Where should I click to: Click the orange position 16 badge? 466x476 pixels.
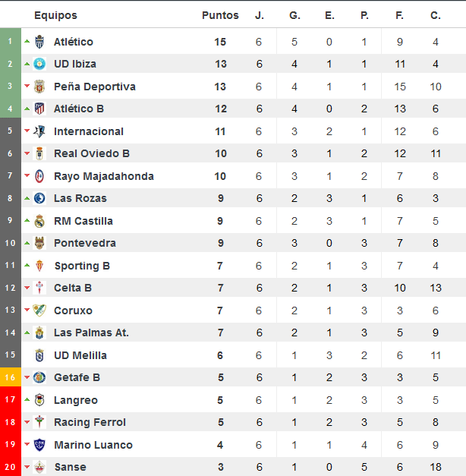pyautogui.click(x=11, y=377)
